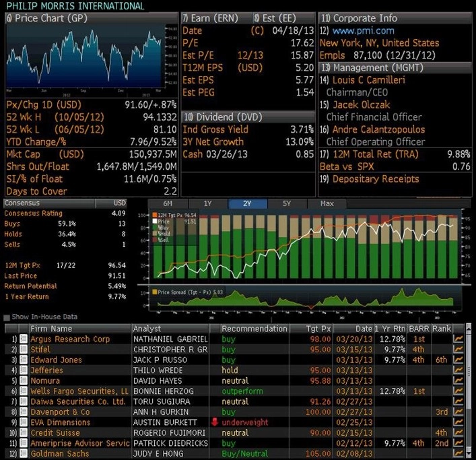476x460 pixels.
Task: Sort by Tgt Px column header
Action: pyautogui.click(x=311, y=329)
